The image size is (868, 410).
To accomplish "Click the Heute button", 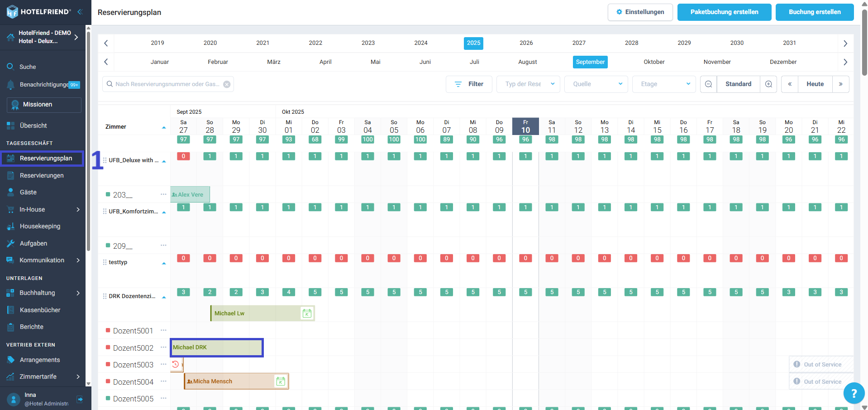I will click(815, 84).
